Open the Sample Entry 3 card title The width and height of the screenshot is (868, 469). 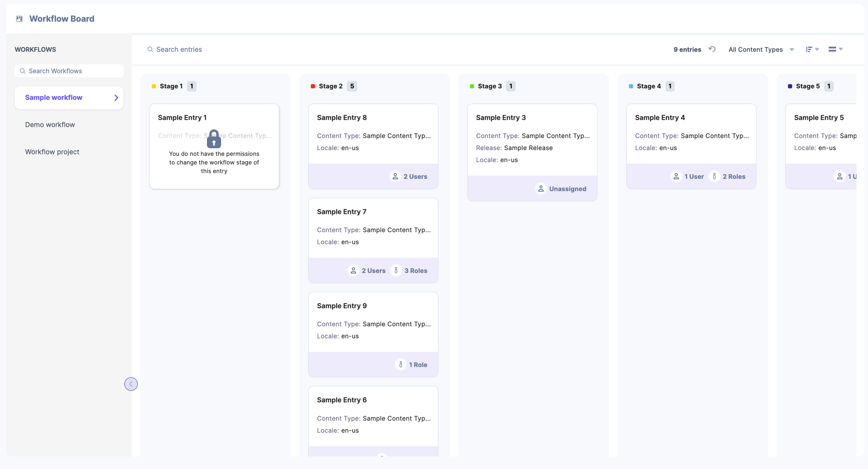coord(501,118)
